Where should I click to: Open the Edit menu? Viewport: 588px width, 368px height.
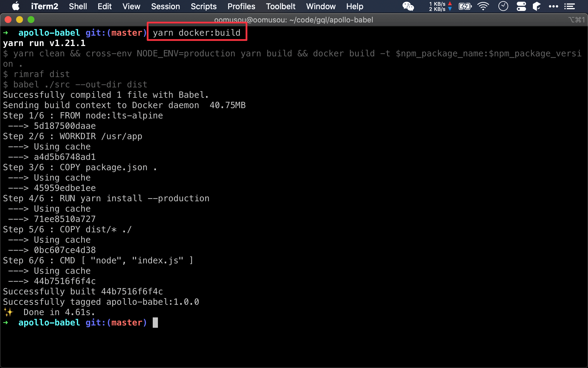pyautogui.click(x=105, y=6)
